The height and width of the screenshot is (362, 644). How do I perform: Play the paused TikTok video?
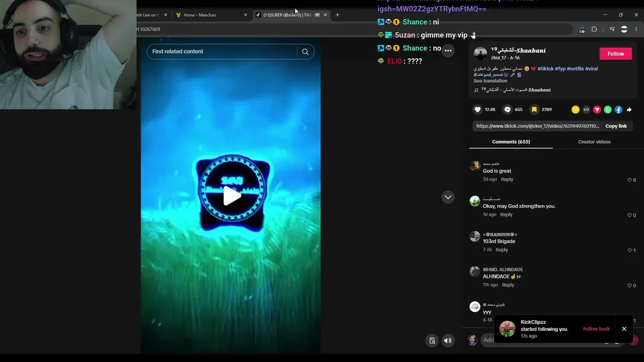231,196
